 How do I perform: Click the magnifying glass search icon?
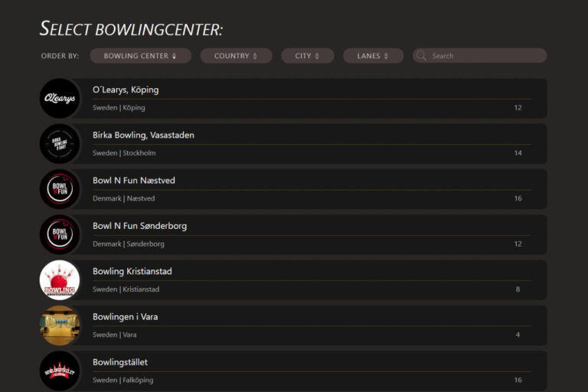click(422, 56)
